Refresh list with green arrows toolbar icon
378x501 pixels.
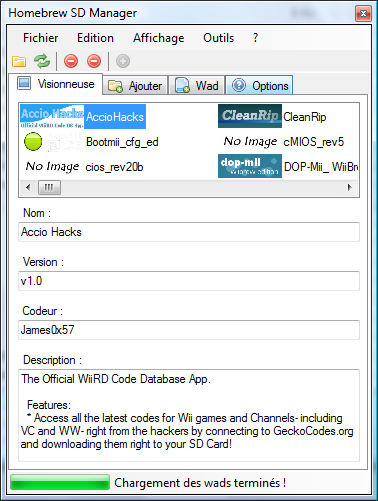(x=42, y=61)
